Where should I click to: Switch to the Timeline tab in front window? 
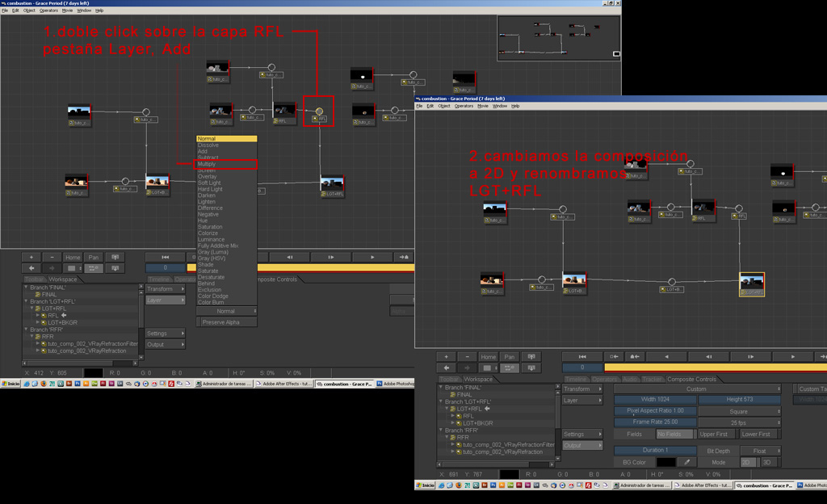(575, 379)
